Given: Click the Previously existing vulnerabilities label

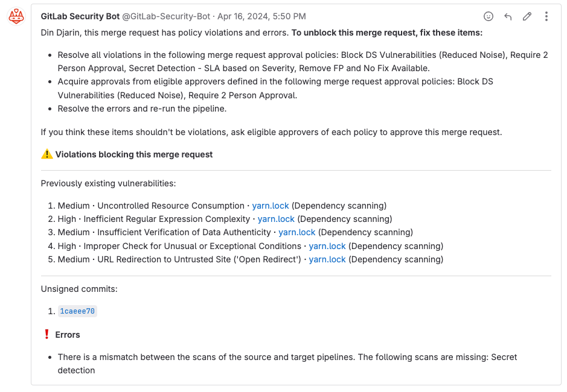Looking at the screenshot, I should pyautogui.click(x=108, y=183).
